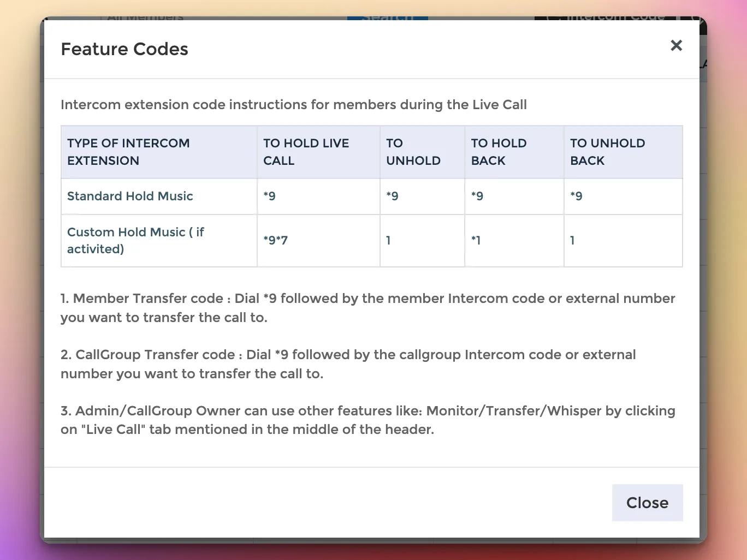
Task: Click the "1. Member Transfer code" instruction
Action: [368, 308]
